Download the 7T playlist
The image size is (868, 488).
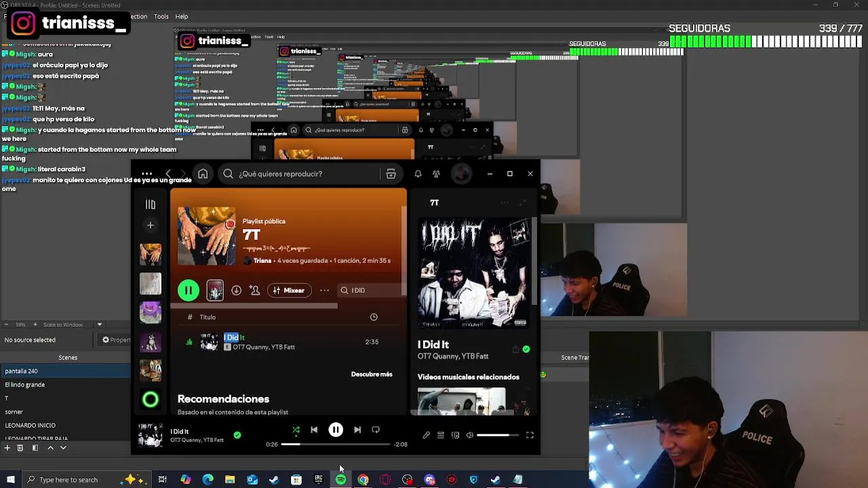click(236, 290)
